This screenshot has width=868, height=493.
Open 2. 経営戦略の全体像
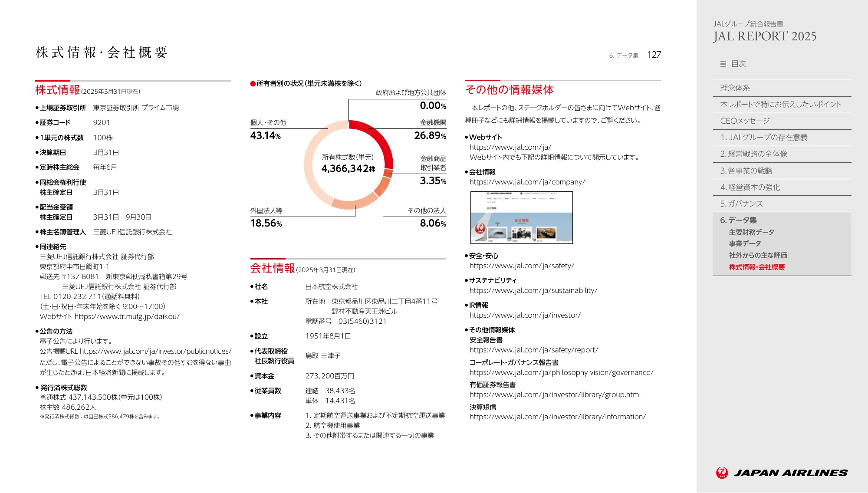(782, 154)
